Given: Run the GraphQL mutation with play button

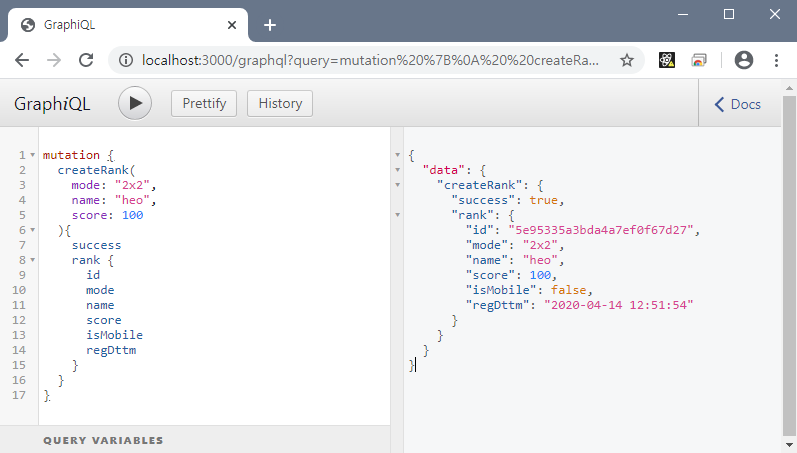Looking at the screenshot, I should point(135,103).
